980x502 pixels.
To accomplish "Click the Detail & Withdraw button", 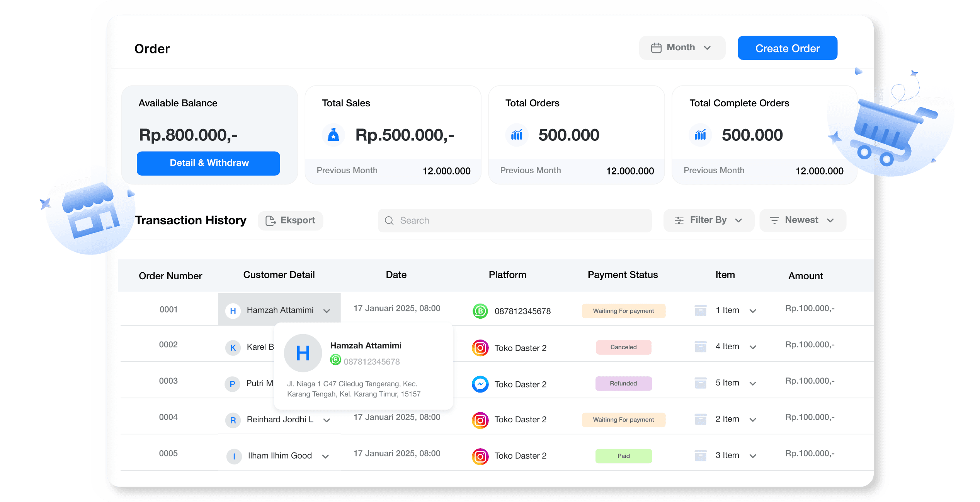I will point(208,163).
